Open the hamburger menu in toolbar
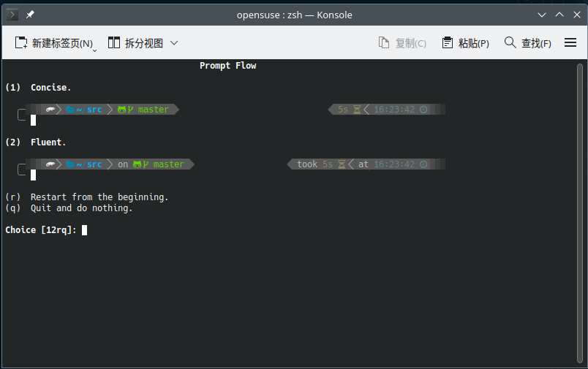The image size is (588, 369). (570, 42)
